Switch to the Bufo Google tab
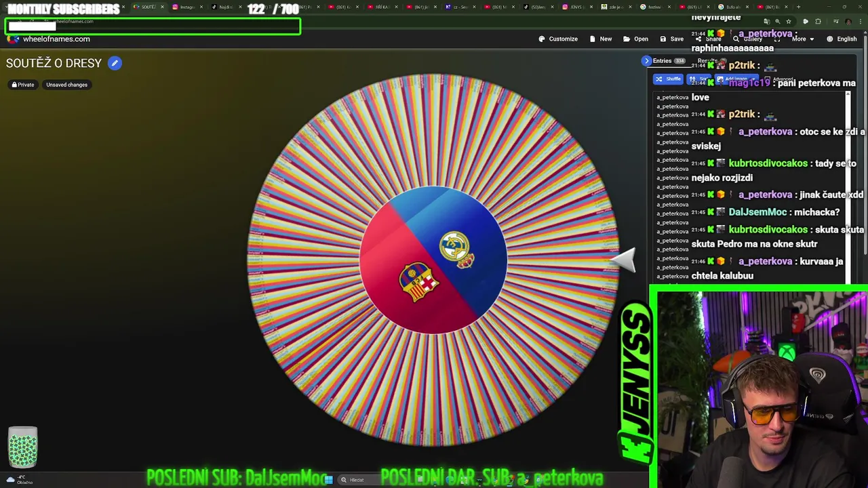The image size is (868, 488). coord(733,7)
